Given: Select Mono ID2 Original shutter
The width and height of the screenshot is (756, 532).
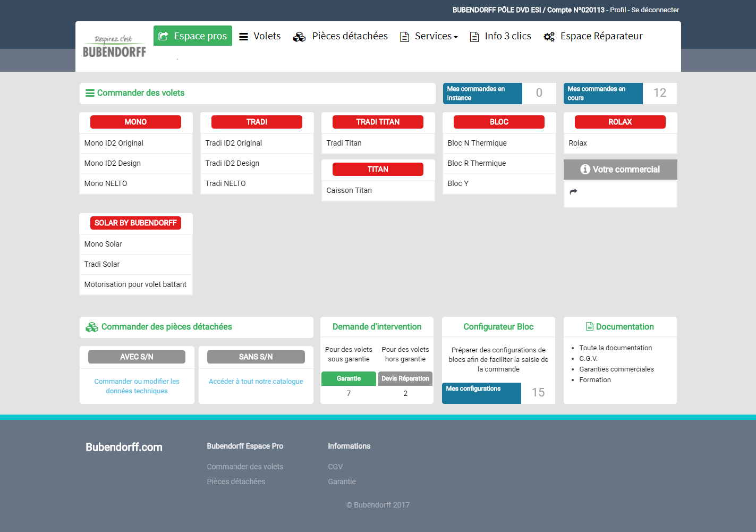Looking at the screenshot, I should pos(114,143).
